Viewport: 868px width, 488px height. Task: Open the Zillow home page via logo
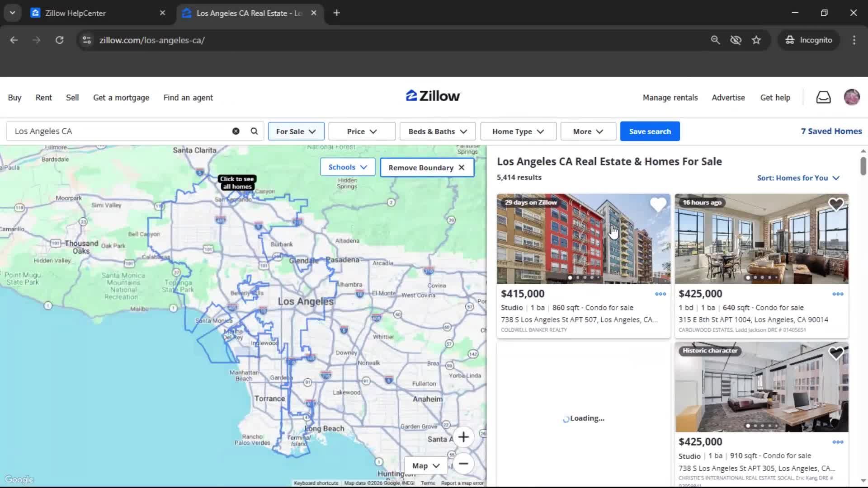(432, 96)
